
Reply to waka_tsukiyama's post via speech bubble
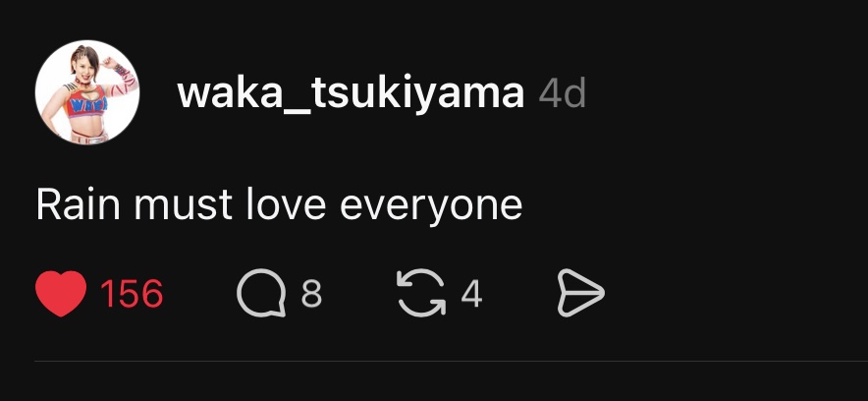click(261, 293)
